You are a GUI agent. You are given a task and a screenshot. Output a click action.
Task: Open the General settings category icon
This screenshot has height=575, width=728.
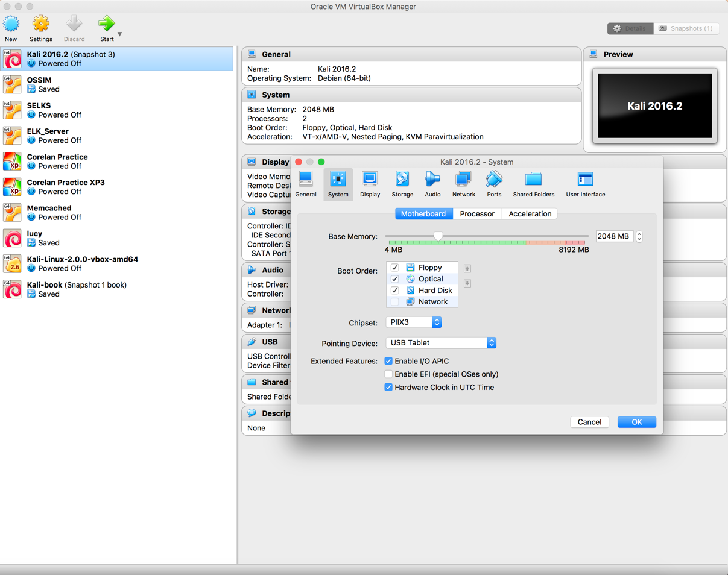(306, 184)
